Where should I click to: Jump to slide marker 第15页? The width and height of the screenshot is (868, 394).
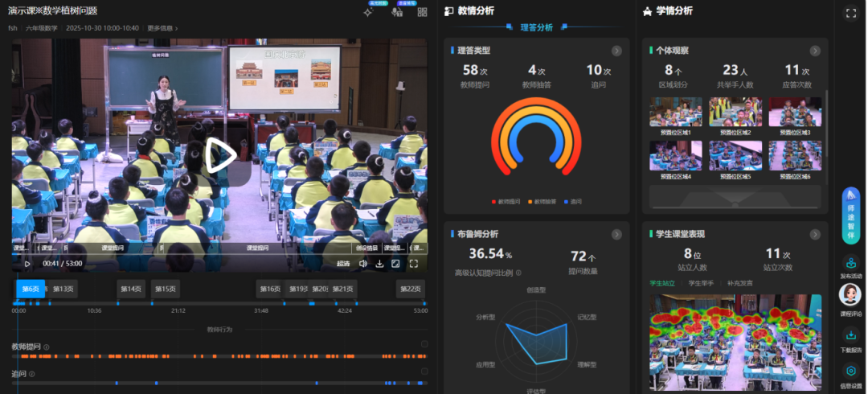pos(165,289)
